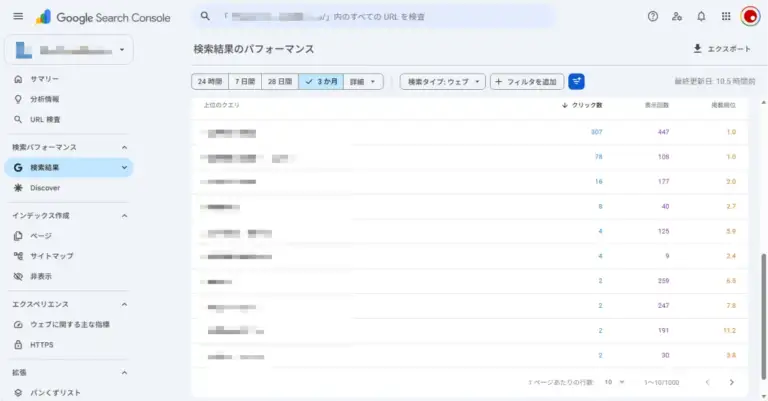Click the export download icon

(x=697, y=48)
